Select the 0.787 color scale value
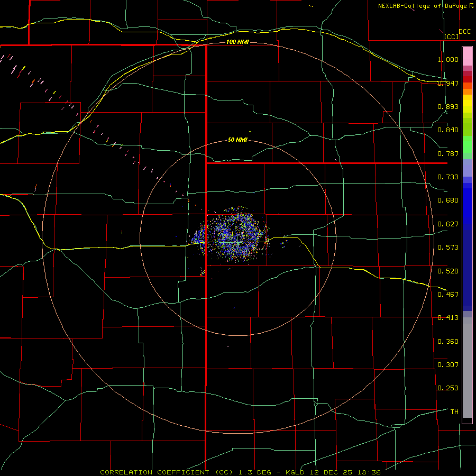The width and height of the screenshot is (476, 476). coord(448,153)
